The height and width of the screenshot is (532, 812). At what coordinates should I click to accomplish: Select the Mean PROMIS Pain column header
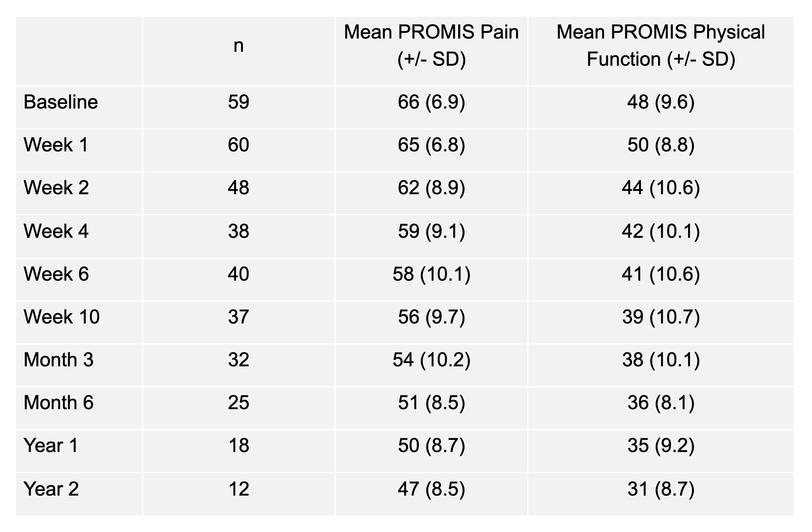click(431, 45)
